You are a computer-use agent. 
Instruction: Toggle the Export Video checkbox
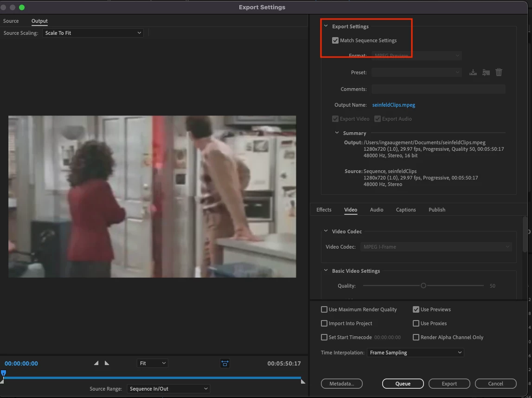[x=335, y=119]
